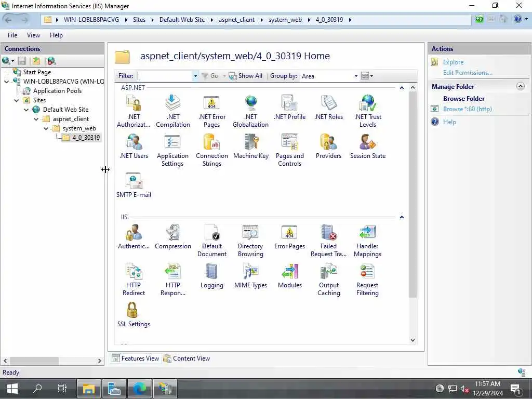Screen dimensions: 532x399
Task: Open Directory Browsing feature
Action: click(x=251, y=241)
